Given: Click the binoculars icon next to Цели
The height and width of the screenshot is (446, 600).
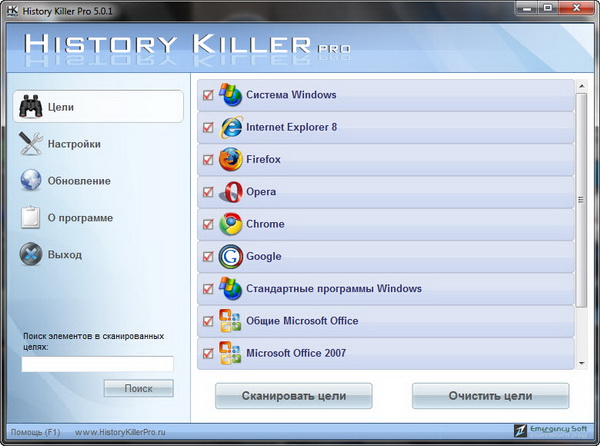Looking at the screenshot, I should click(32, 107).
